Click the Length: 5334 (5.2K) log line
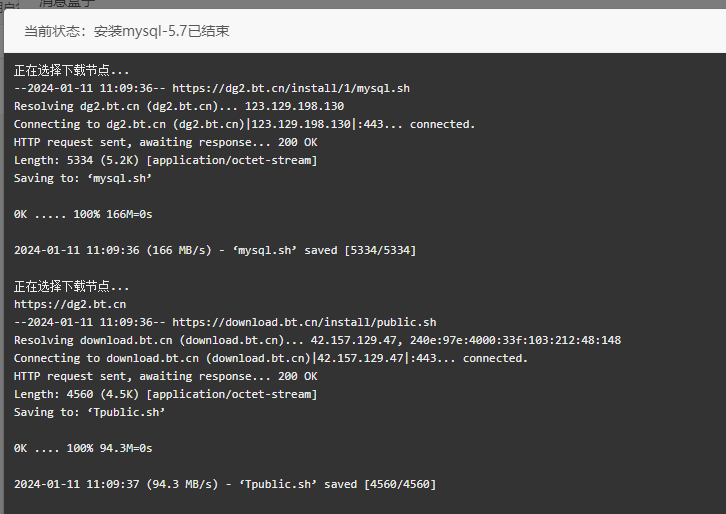The height and width of the screenshot is (514, 726). coord(165,160)
